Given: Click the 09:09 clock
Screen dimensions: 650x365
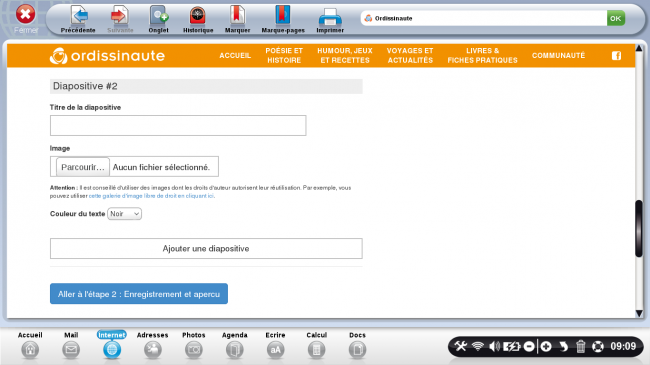Looking at the screenshot, I should (x=623, y=346).
